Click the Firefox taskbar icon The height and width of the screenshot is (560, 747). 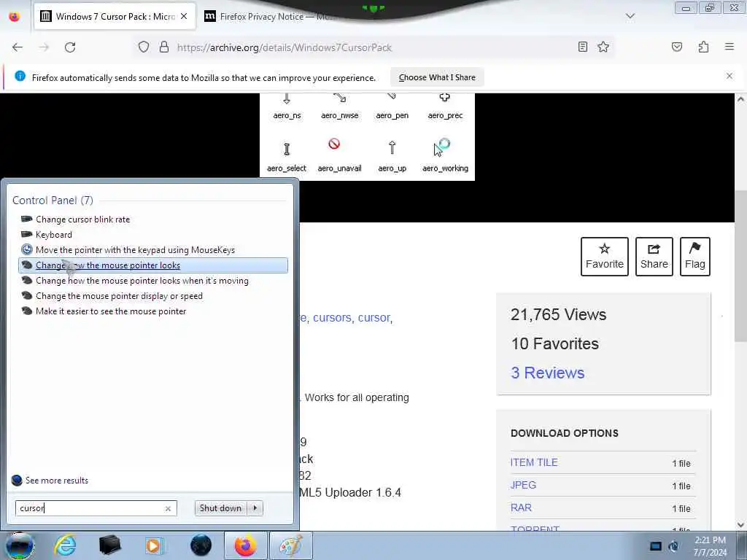click(x=245, y=545)
